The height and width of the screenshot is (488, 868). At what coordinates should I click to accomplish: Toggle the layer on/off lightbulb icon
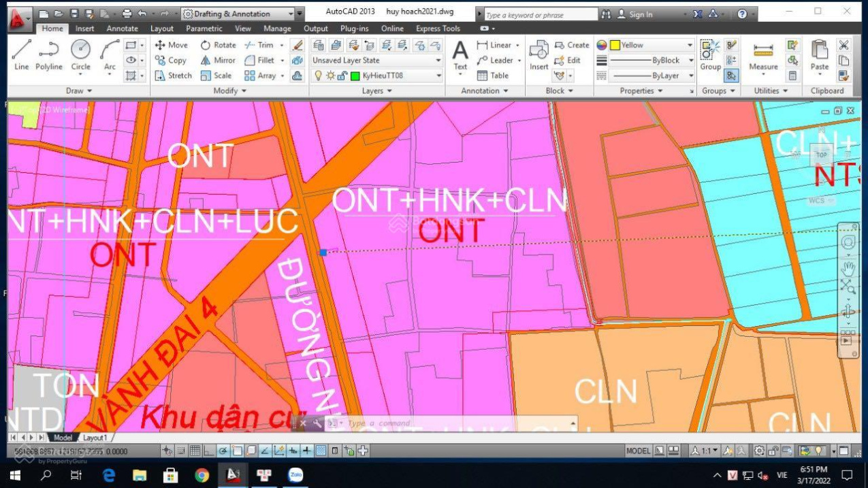318,76
